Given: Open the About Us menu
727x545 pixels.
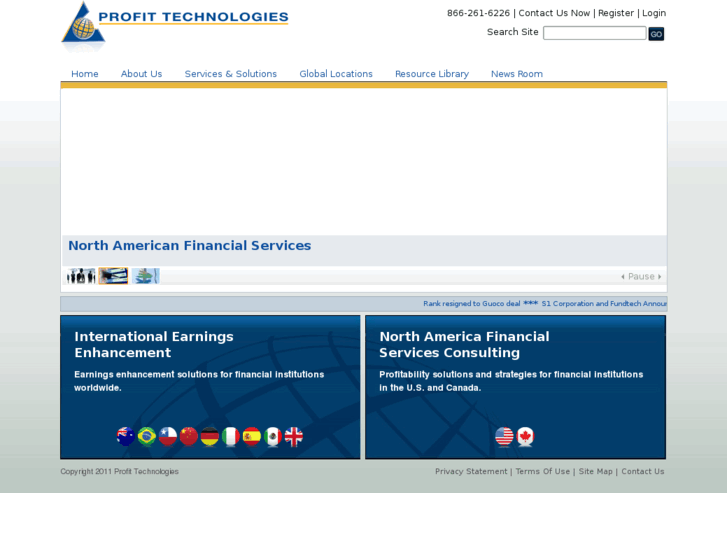Looking at the screenshot, I should pyautogui.click(x=141, y=74).
